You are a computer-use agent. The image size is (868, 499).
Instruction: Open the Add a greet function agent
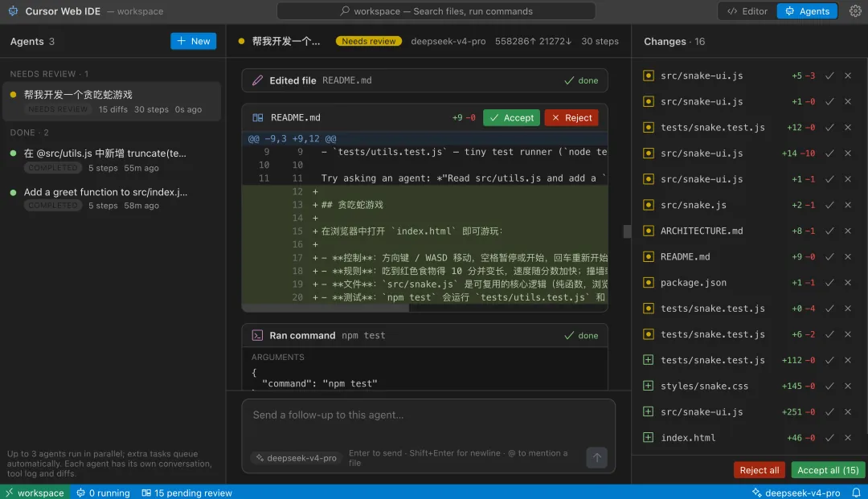click(x=112, y=198)
